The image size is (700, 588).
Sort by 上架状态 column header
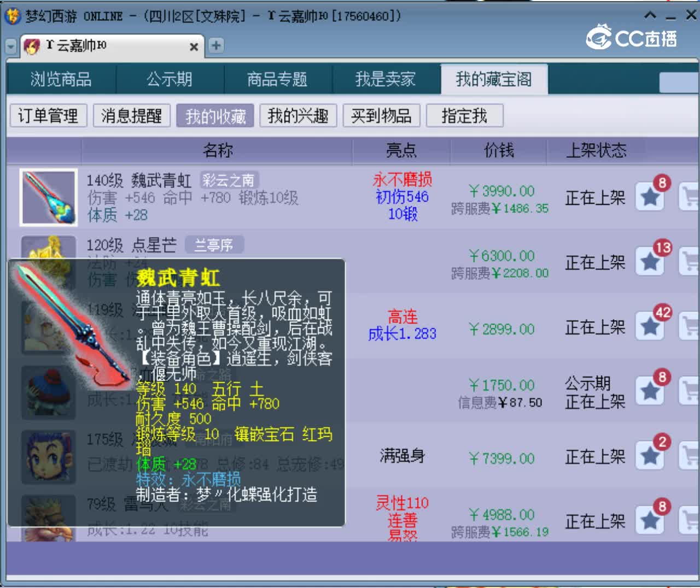596,150
